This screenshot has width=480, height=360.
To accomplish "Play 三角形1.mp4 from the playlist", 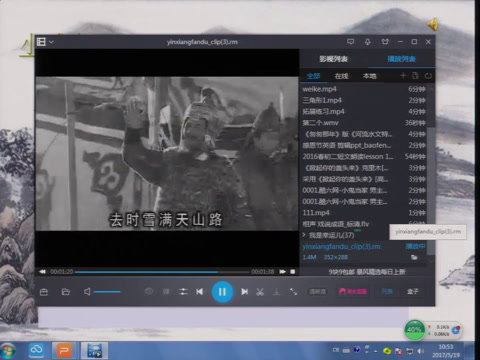I will tap(363, 100).
